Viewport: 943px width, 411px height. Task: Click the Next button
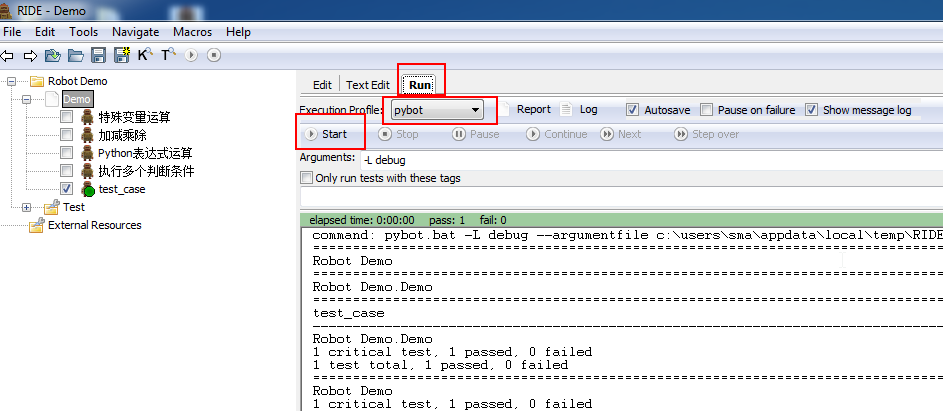click(x=621, y=134)
